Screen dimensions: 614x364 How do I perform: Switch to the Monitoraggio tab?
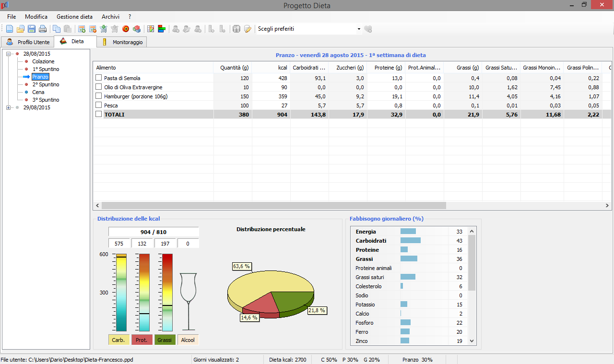[x=127, y=42]
